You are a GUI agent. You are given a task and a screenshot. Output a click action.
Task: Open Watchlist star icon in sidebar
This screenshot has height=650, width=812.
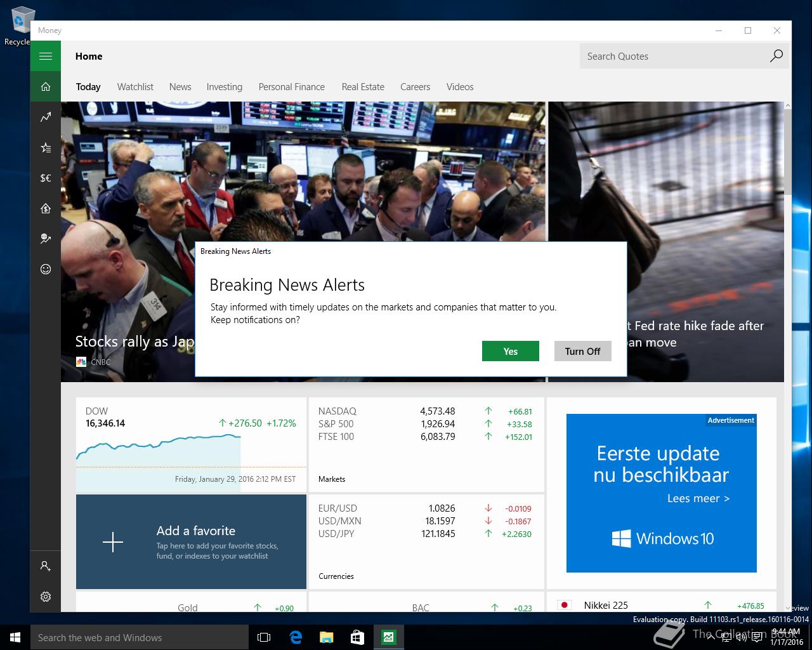point(46,147)
